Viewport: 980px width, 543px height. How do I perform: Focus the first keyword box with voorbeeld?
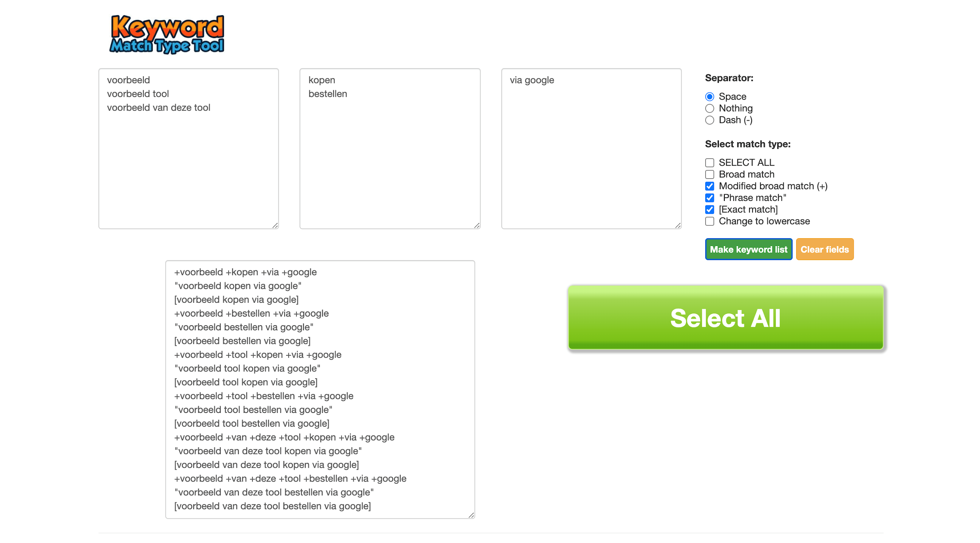coord(188,157)
